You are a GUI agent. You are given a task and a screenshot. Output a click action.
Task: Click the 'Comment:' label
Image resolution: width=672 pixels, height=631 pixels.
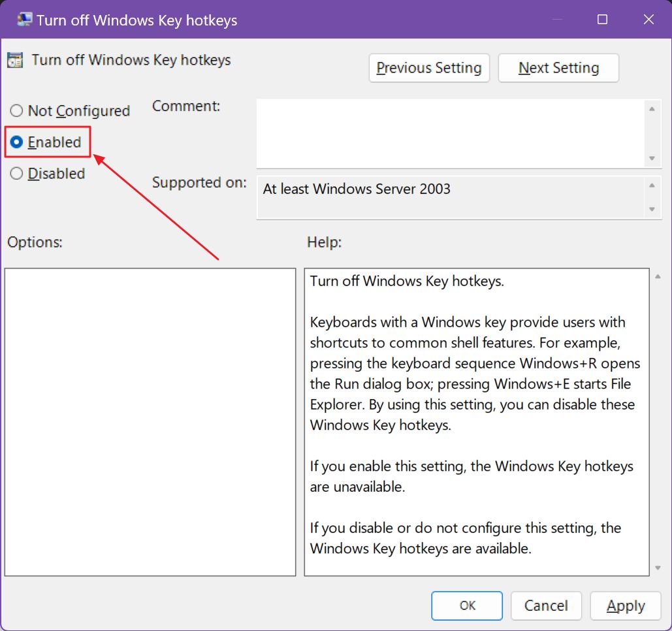coord(186,106)
